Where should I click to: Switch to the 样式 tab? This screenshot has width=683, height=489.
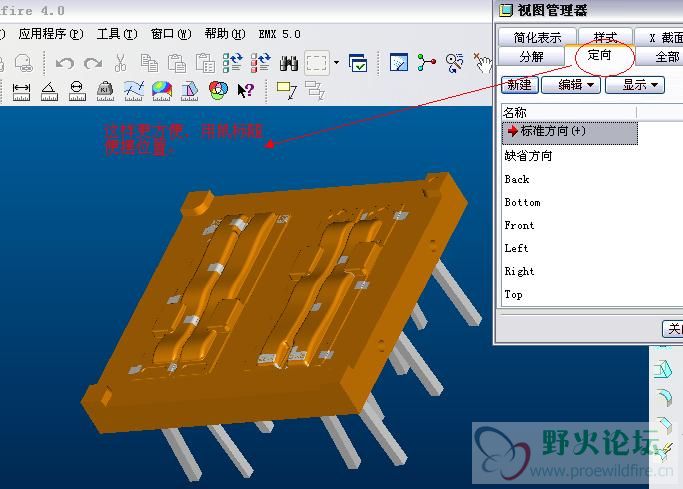pyautogui.click(x=605, y=37)
